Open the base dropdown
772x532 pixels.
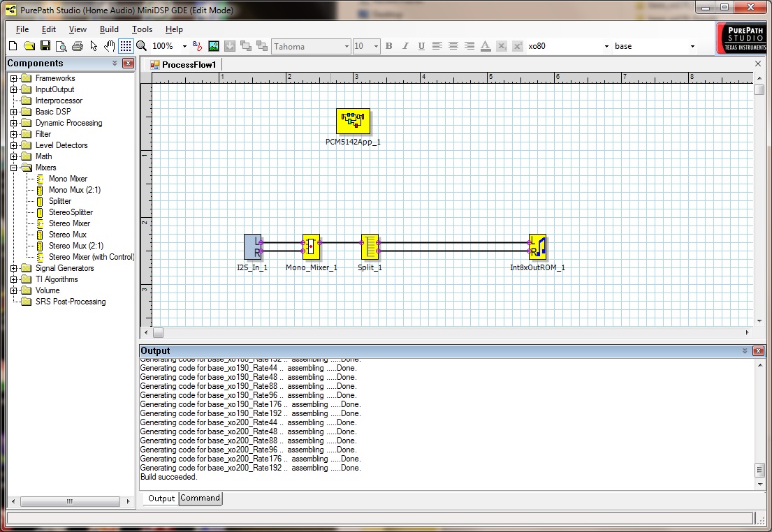(692, 46)
